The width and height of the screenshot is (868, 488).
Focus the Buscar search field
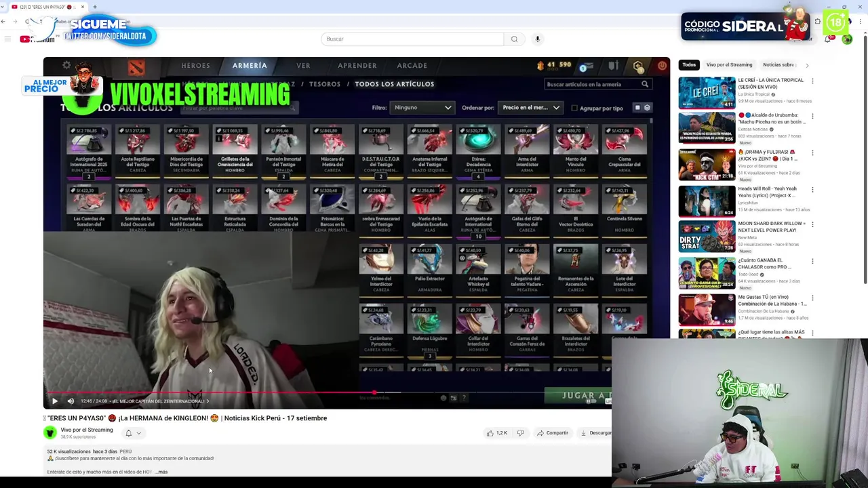click(412, 39)
